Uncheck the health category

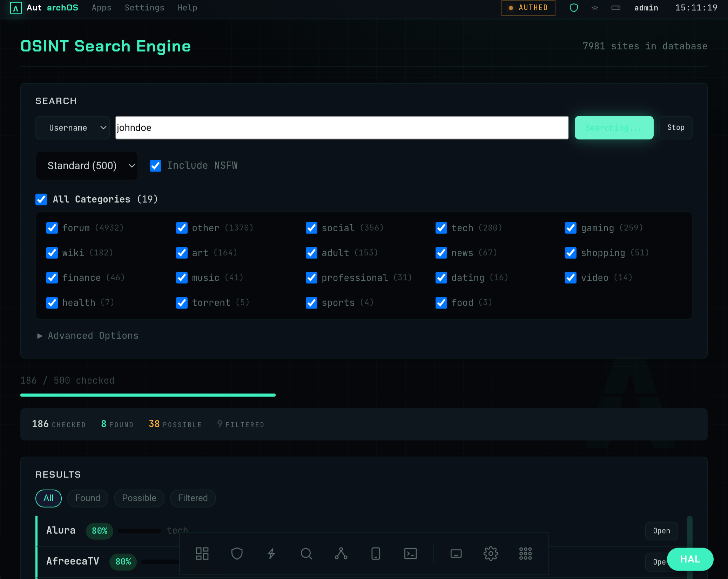pos(52,303)
